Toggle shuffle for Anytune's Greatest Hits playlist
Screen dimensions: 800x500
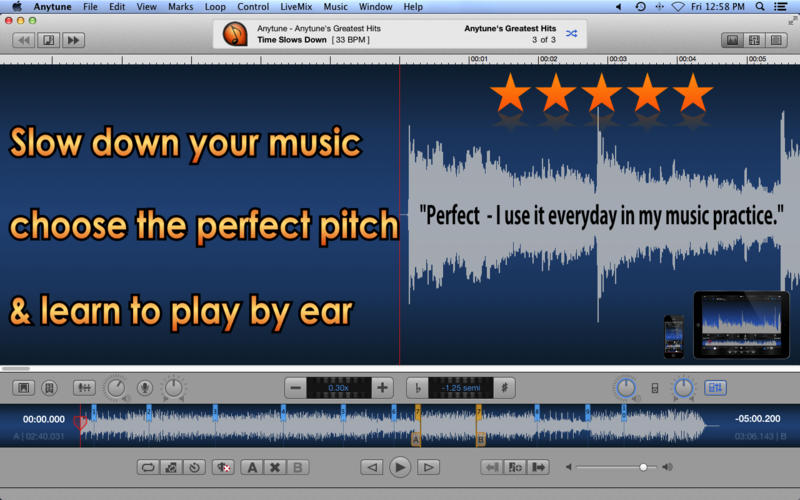571,34
